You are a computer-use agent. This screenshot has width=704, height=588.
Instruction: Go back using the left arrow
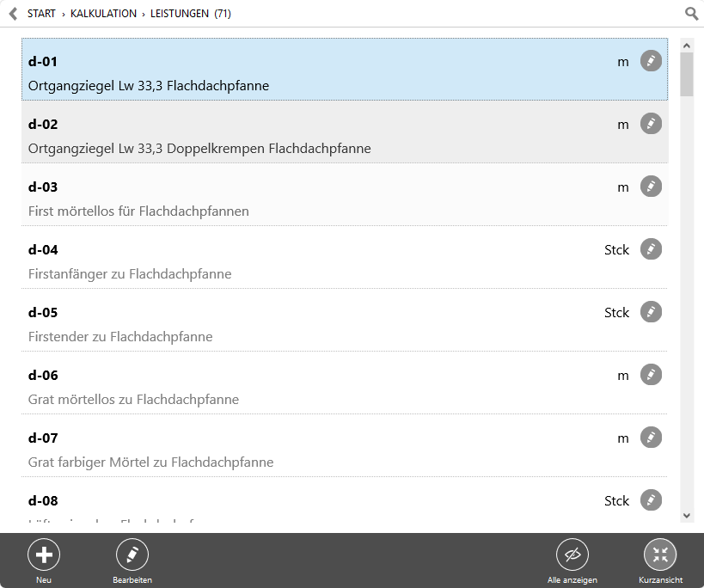click(14, 14)
